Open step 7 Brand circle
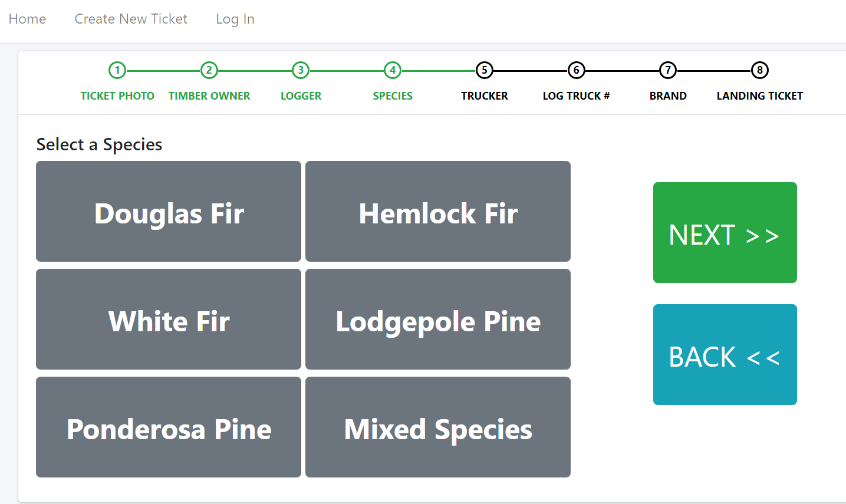The height and width of the screenshot is (504, 846). [668, 71]
